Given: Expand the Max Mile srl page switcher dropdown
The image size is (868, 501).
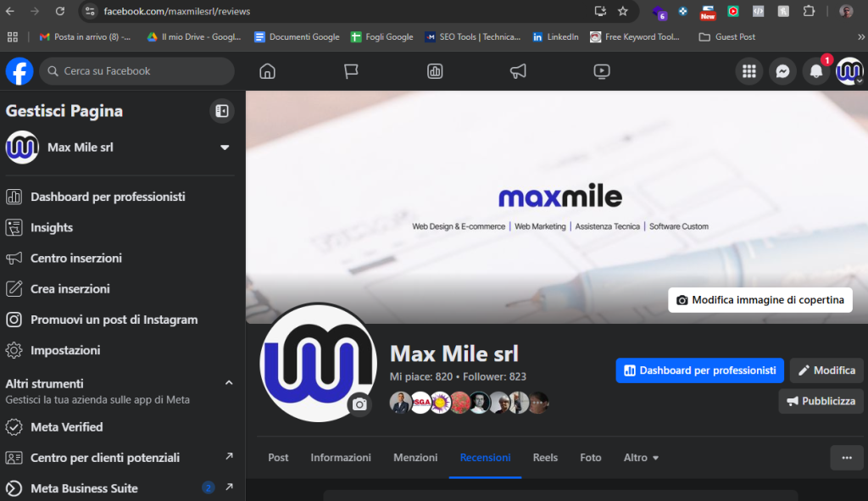Looking at the screenshot, I should tap(225, 148).
